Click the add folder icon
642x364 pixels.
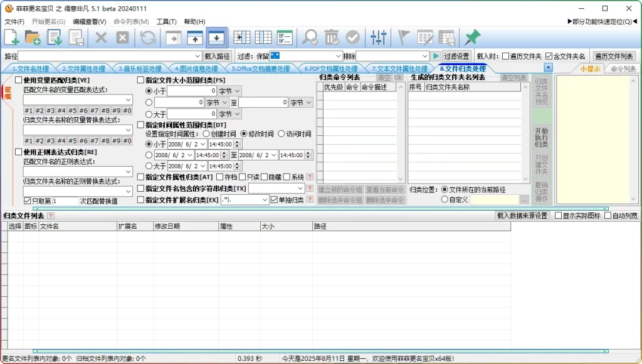[x=33, y=37]
